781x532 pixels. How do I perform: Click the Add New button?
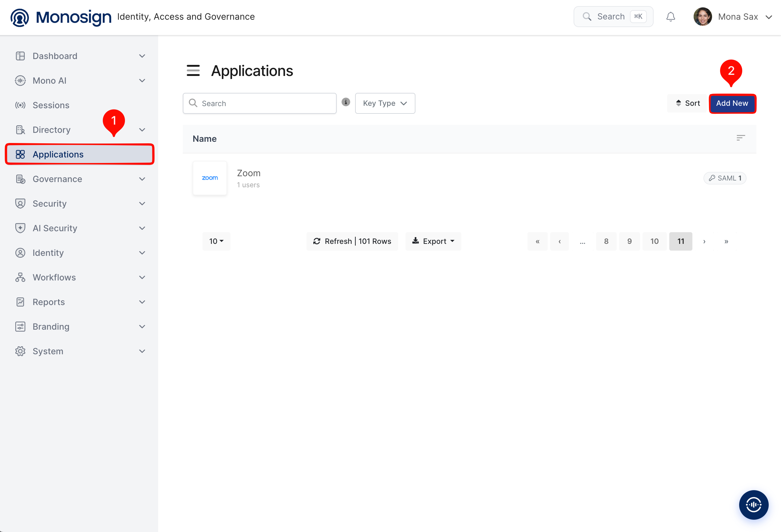click(732, 103)
